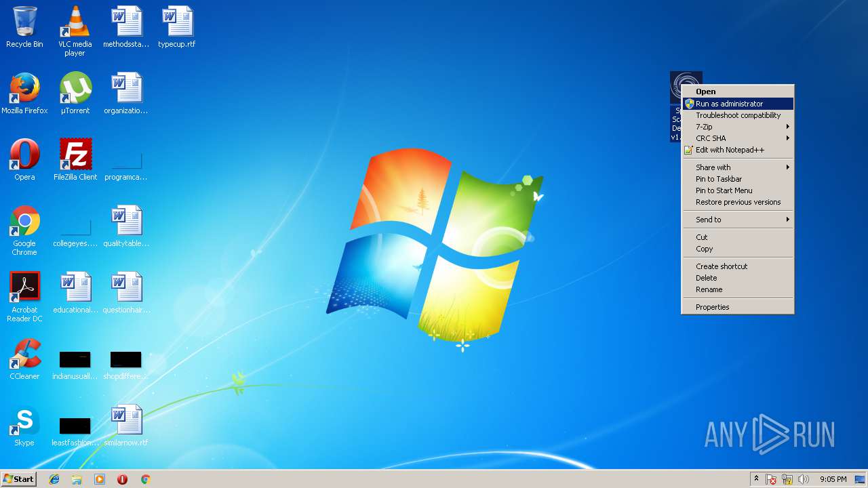
Task: Expand the 7-Zip submenu
Action: pos(738,127)
